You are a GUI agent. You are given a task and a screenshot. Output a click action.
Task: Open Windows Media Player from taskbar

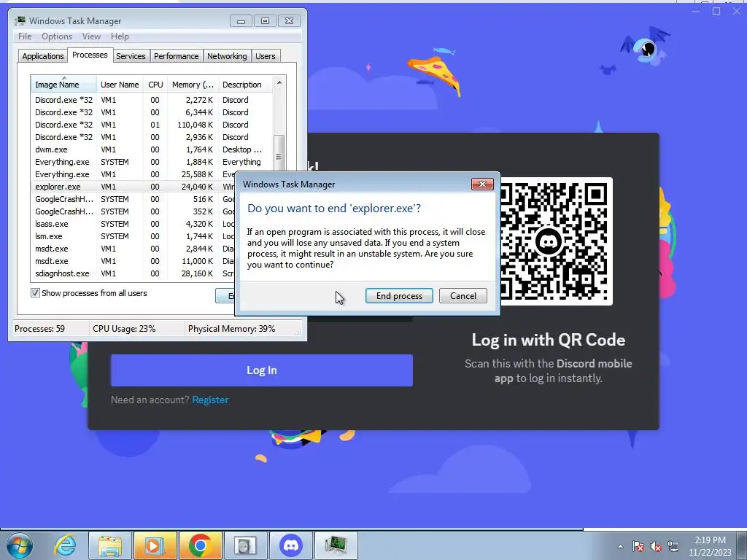tap(155, 545)
